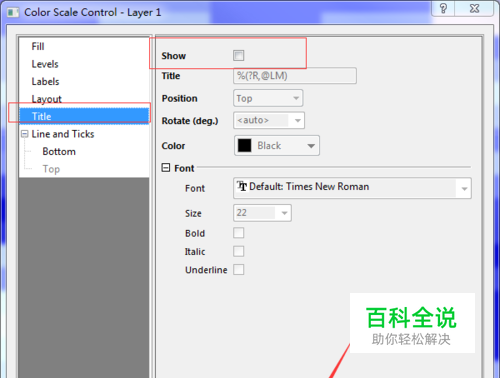Select Layout in the left tree
The height and width of the screenshot is (378, 500).
(x=46, y=99)
